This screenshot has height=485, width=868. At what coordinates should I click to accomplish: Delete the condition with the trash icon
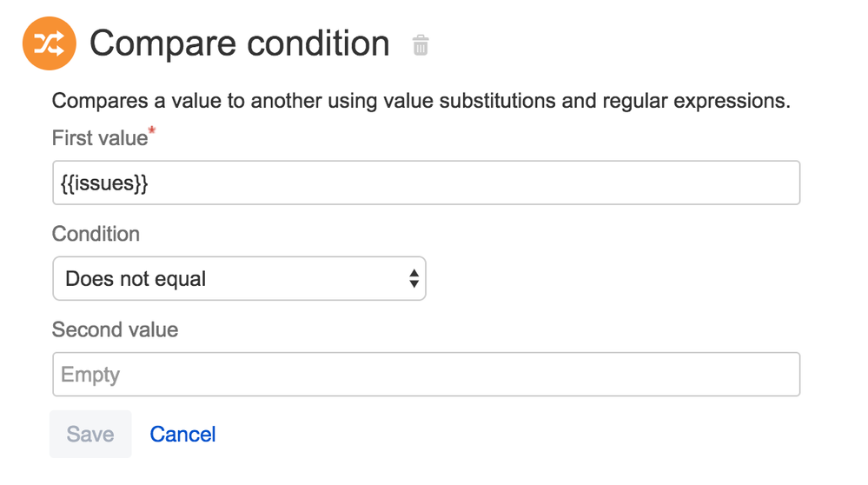pos(421,45)
